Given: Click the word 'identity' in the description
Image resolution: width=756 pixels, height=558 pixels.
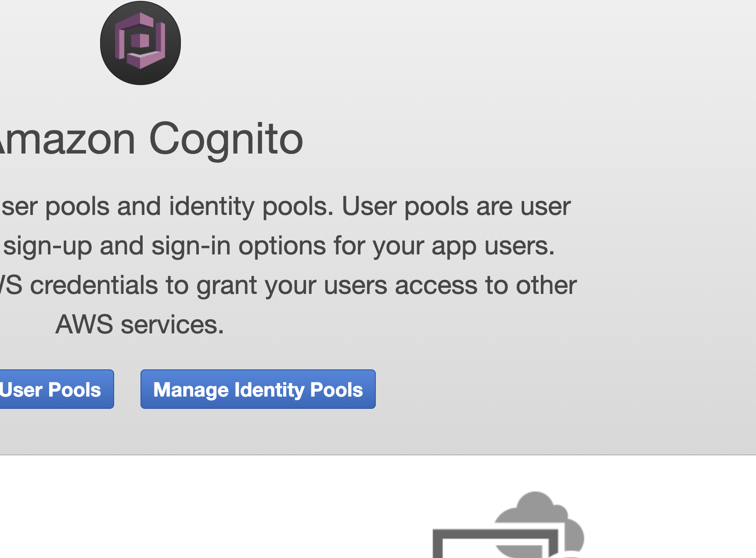Looking at the screenshot, I should pos(211,206).
